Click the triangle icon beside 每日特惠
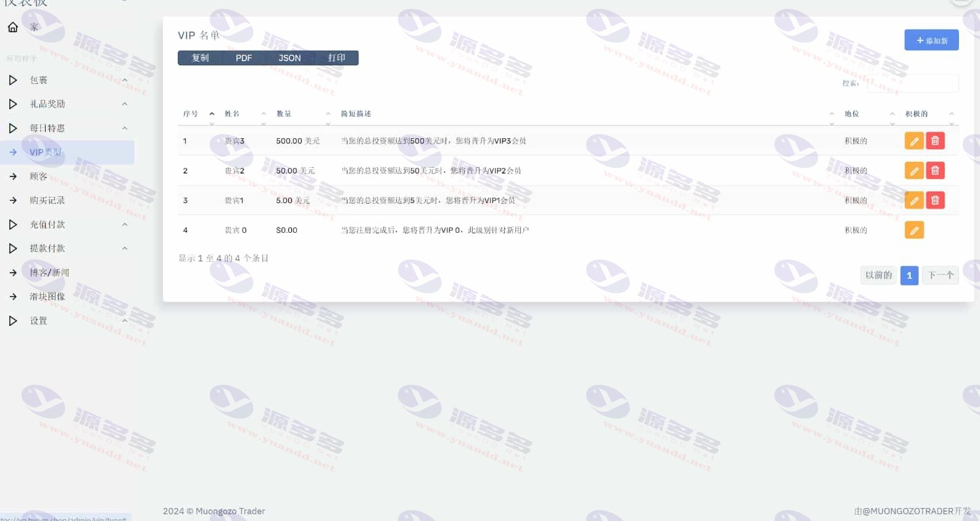This screenshot has height=521, width=980. (13, 128)
